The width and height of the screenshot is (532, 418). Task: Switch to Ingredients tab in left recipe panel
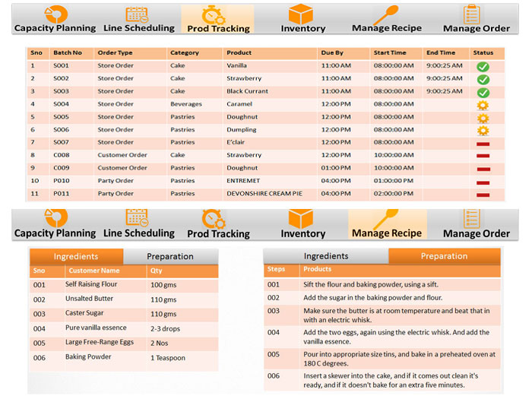click(x=76, y=257)
